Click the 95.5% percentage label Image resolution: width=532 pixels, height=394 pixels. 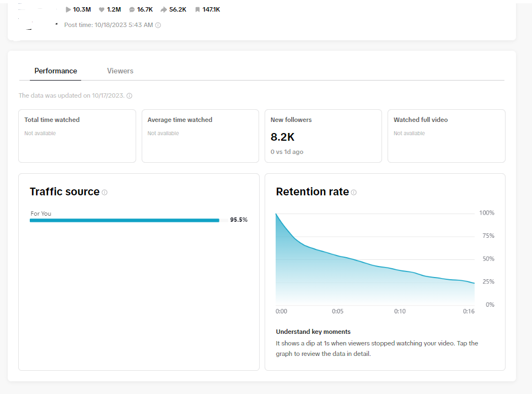tap(239, 220)
